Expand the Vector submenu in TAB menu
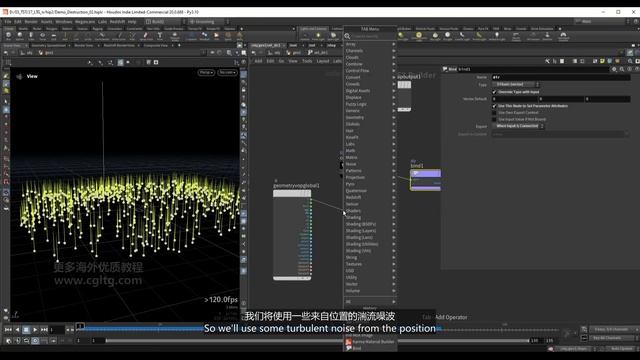The width and height of the screenshot is (640, 360). (x=371, y=284)
